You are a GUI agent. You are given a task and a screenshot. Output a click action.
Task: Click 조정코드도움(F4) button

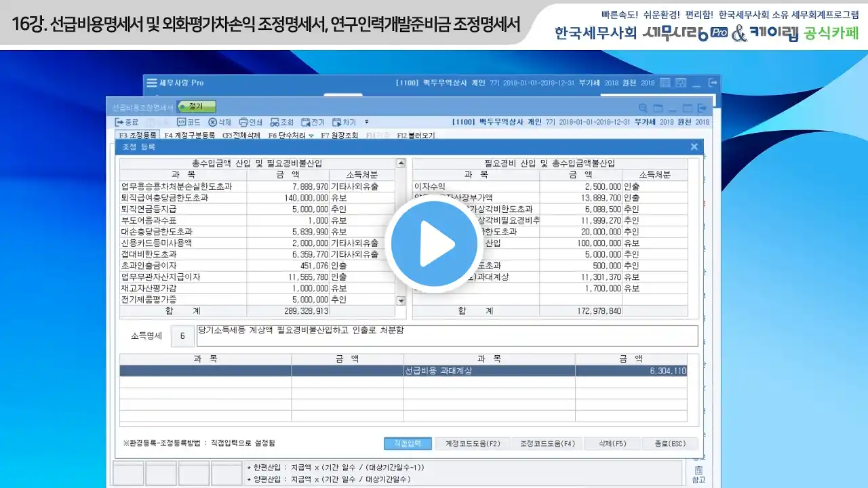pos(548,443)
